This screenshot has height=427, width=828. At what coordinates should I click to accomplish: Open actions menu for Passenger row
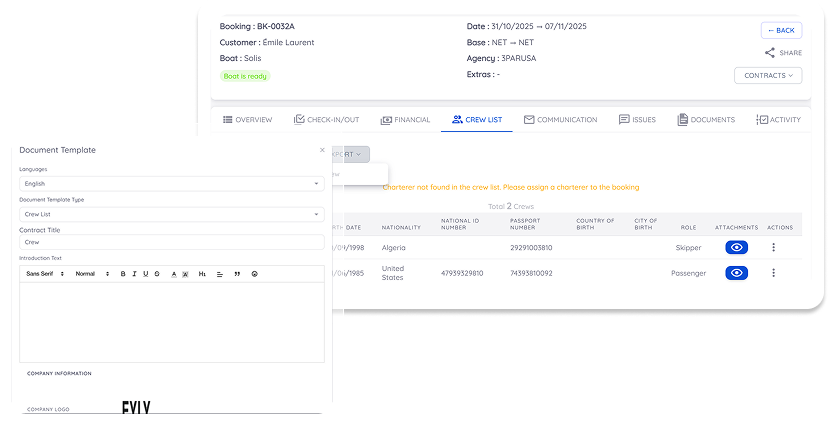point(774,273)
